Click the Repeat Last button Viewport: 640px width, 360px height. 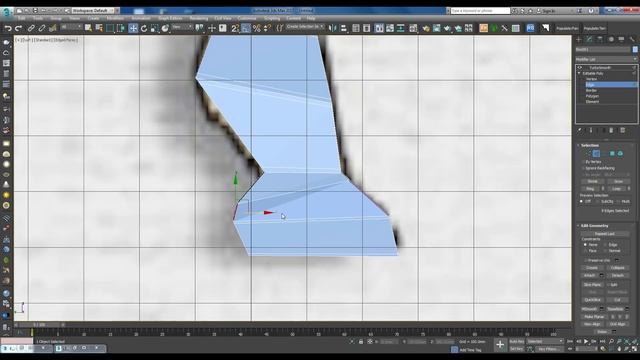coord(605,234)
